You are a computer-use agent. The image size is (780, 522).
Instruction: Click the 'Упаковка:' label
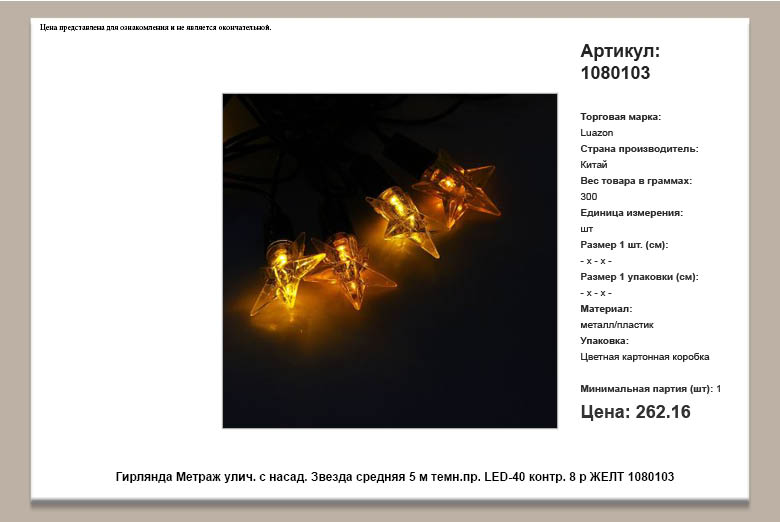604,341
